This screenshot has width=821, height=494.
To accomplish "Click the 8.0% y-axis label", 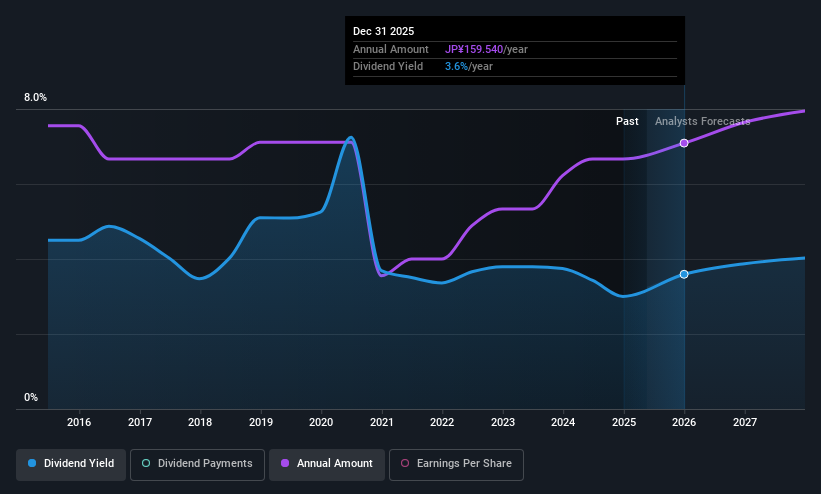I will 35,97.
